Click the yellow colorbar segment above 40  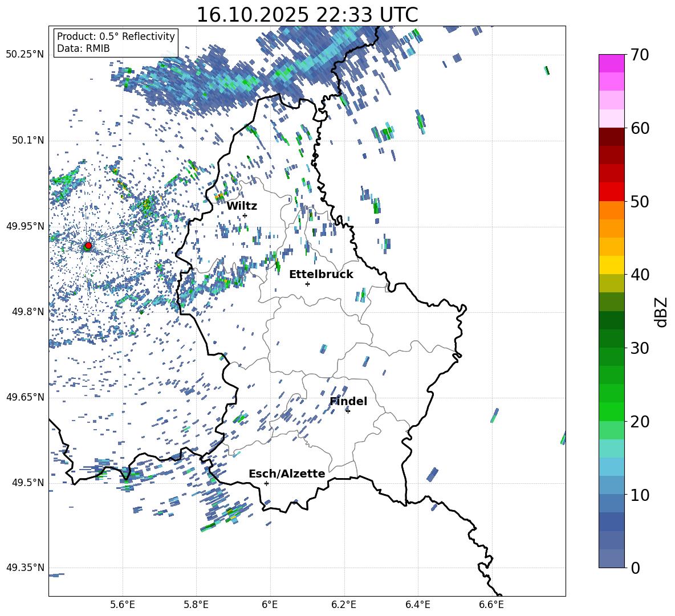611,265
